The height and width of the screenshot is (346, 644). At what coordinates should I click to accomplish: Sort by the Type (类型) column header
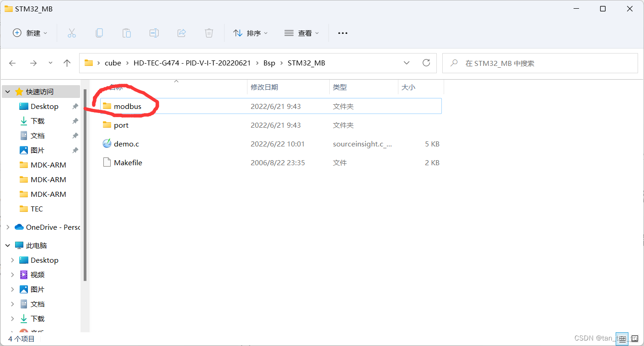coord(364,87)
